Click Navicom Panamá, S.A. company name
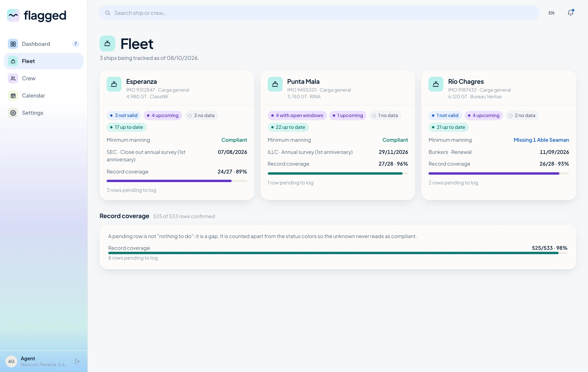 43,365
